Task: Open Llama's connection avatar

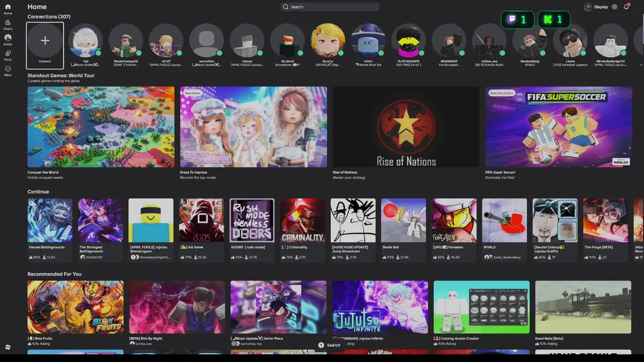Action: (570, 41)
